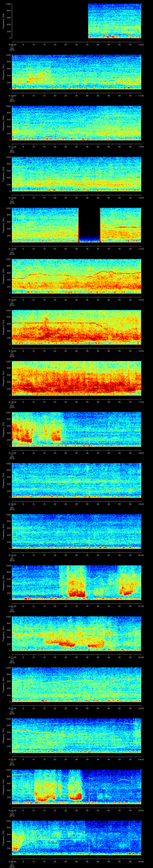153x868 pixels.
Task: Click the '9:21:00' start time label
Action: 12,657
